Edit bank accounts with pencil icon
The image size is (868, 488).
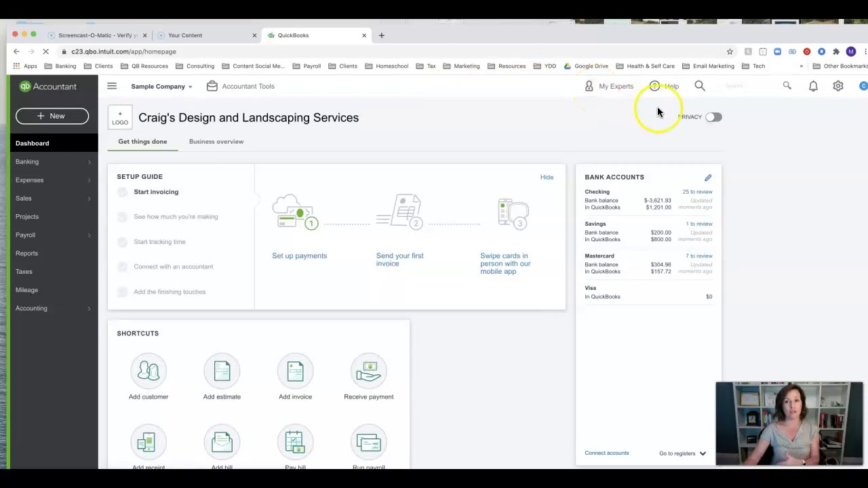point(708,178)
